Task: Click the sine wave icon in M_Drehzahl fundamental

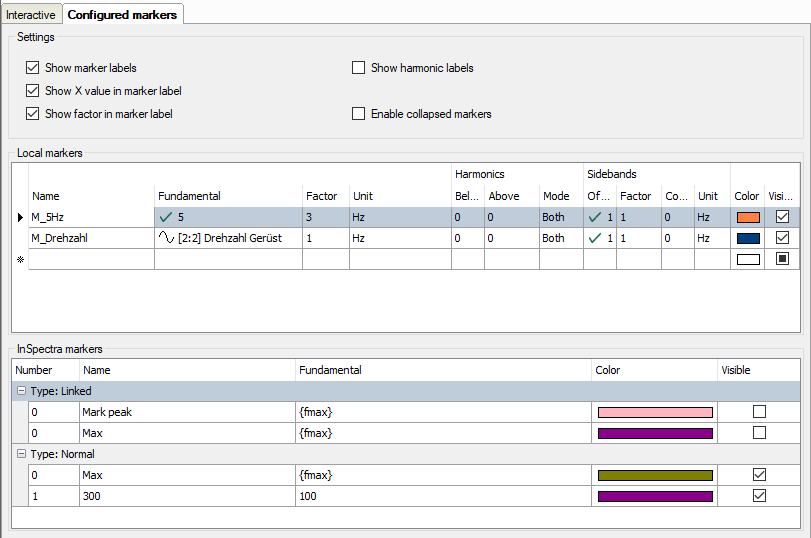Action: pyautogui.click(x=166, y=238)
